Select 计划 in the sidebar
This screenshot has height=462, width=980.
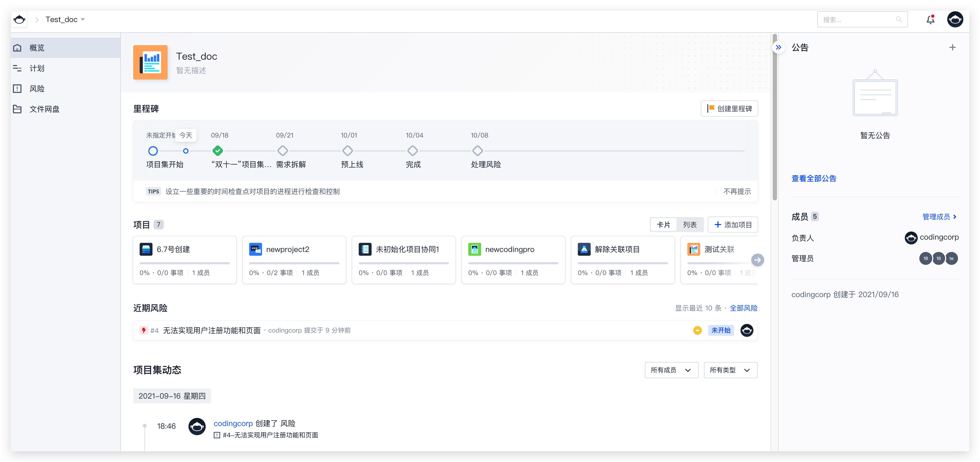point(66,68)
